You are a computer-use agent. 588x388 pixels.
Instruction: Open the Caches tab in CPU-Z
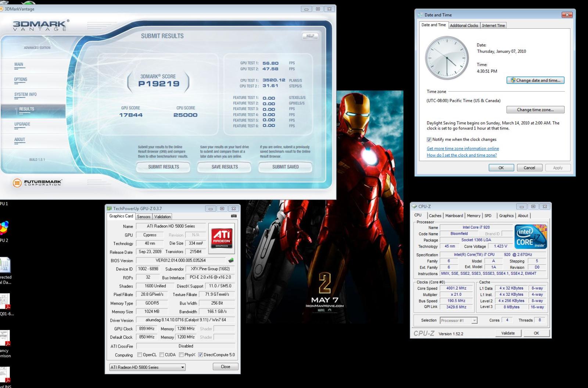click(435, 216)
